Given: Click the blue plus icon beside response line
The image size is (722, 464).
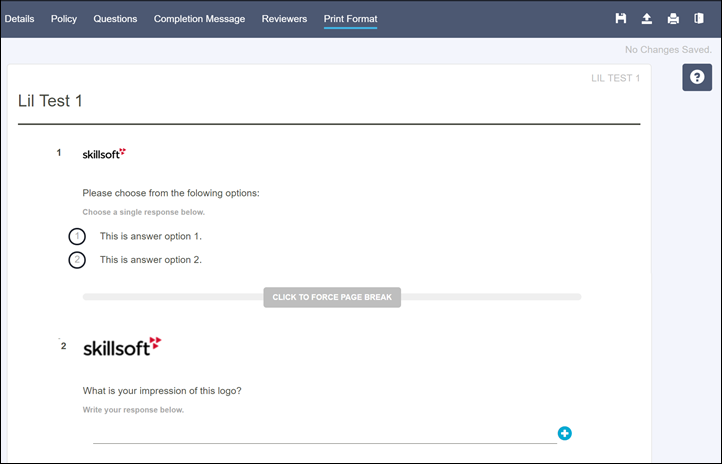Looking at the screenshot, I should point(565,433).
